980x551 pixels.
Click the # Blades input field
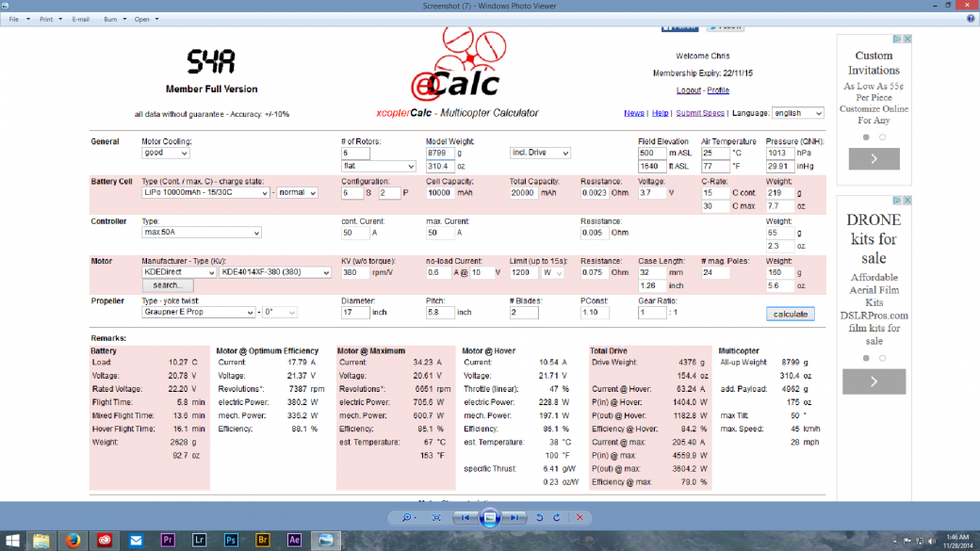tap(524, 313)
